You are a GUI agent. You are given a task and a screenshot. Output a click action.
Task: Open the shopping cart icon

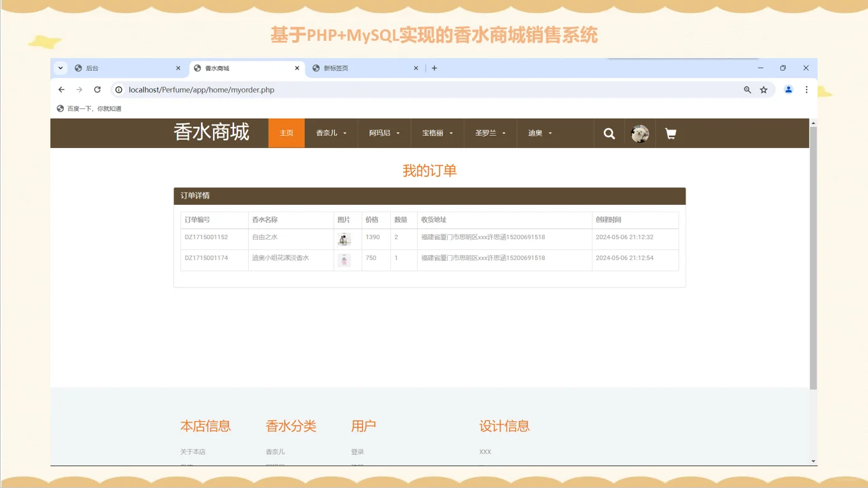[670, 133]
